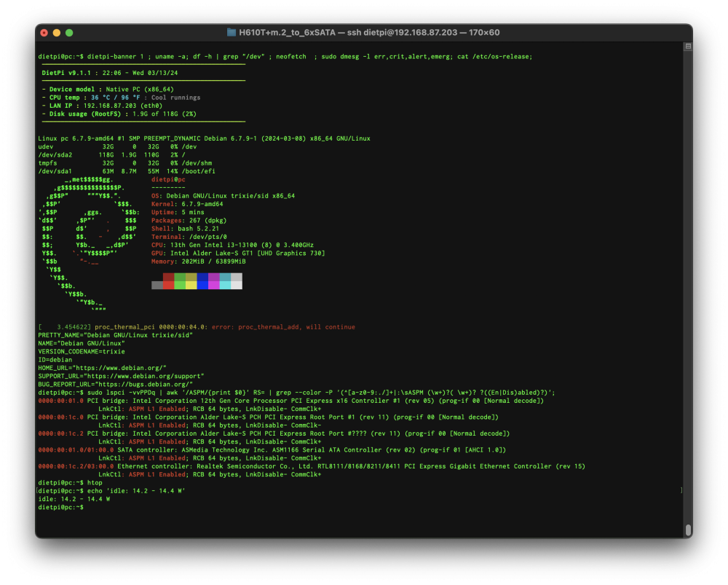Click the Realtek Ethernet controller line
Image resolution: width=728 pixels, height=585 pixels.
[312, 466]
